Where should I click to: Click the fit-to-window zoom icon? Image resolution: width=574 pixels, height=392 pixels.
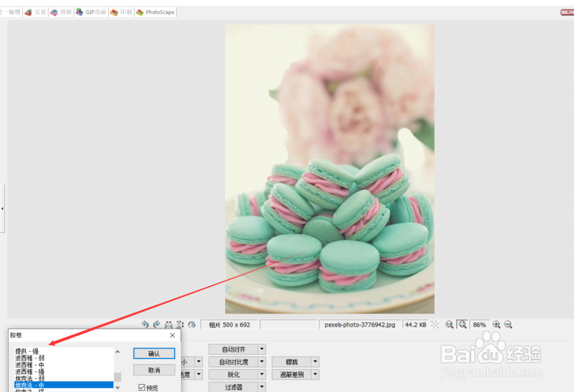click(462, 324)
